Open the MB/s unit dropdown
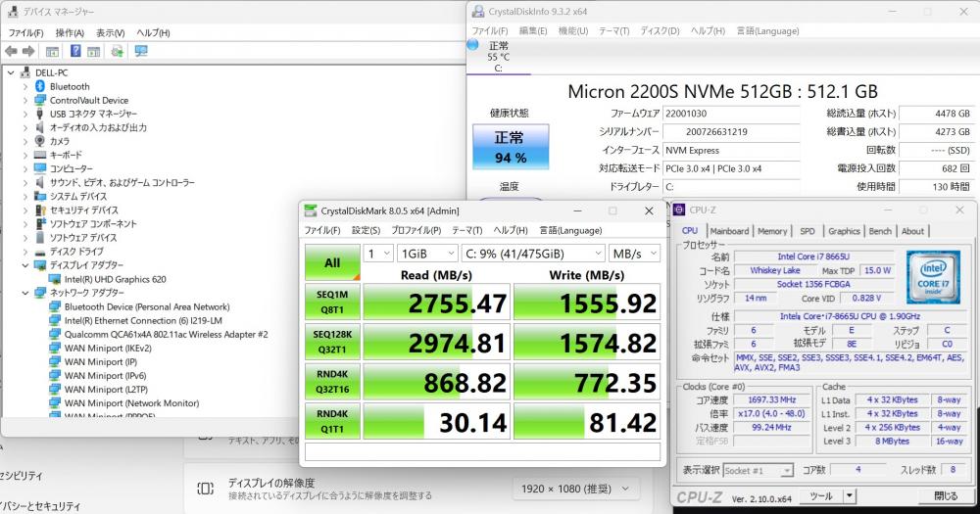The height and width of the screenshot is (514, 980). coord(634,254)
